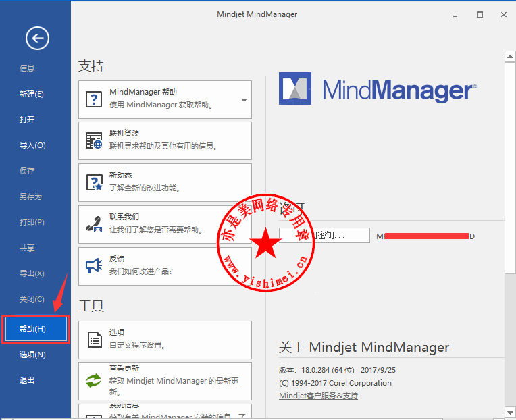Open the 新动态 improvements card

165,182
